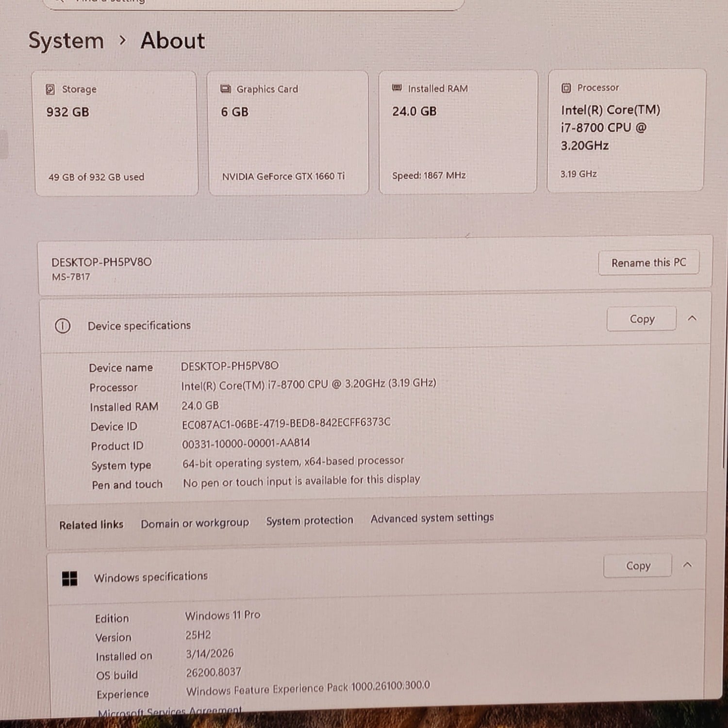Copy the Windows specifications

638,565
